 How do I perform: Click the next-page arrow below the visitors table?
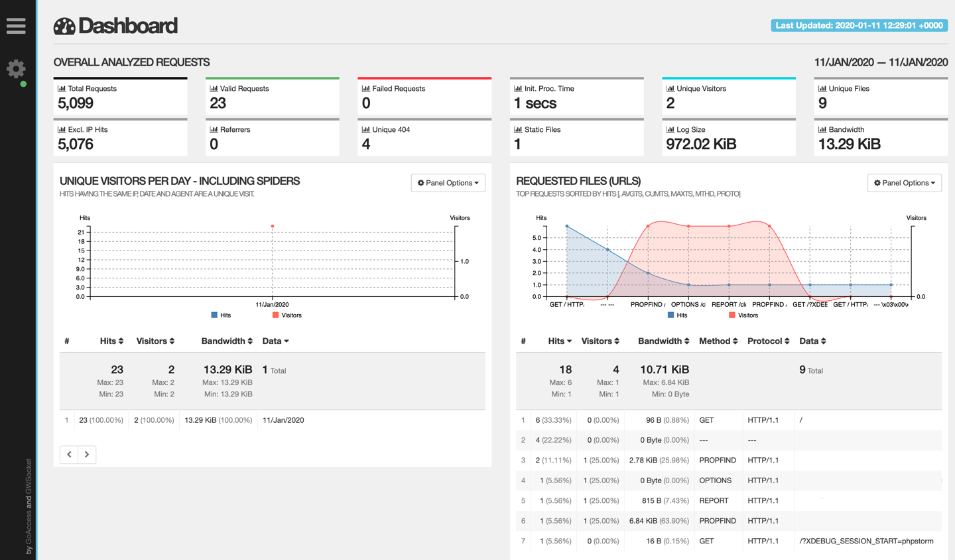[x=87, y=455]
